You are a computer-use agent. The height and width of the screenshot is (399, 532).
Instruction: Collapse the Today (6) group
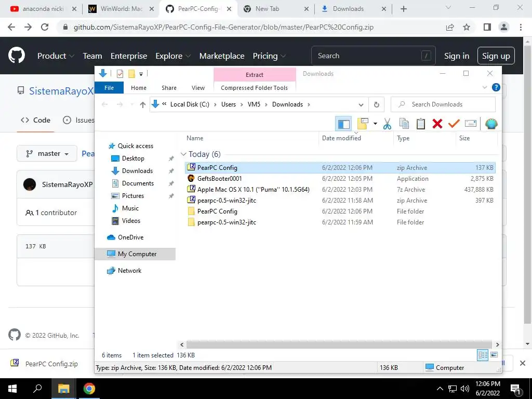click(183, 154)
